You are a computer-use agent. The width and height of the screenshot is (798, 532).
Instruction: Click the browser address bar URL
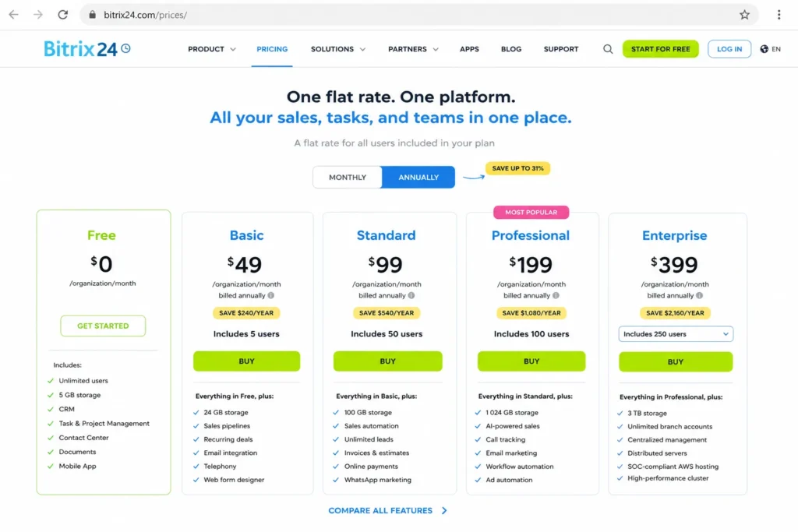tap(145, 15)
